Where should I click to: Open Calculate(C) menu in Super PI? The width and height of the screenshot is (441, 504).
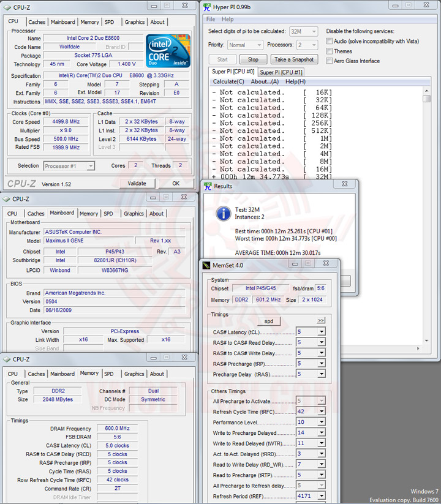(x=228, y=81)
